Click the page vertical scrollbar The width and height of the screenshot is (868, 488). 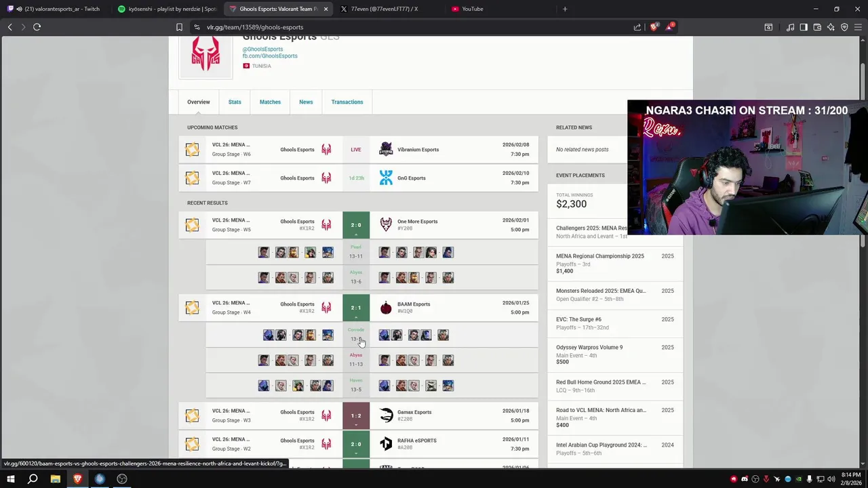pos(863,156)
